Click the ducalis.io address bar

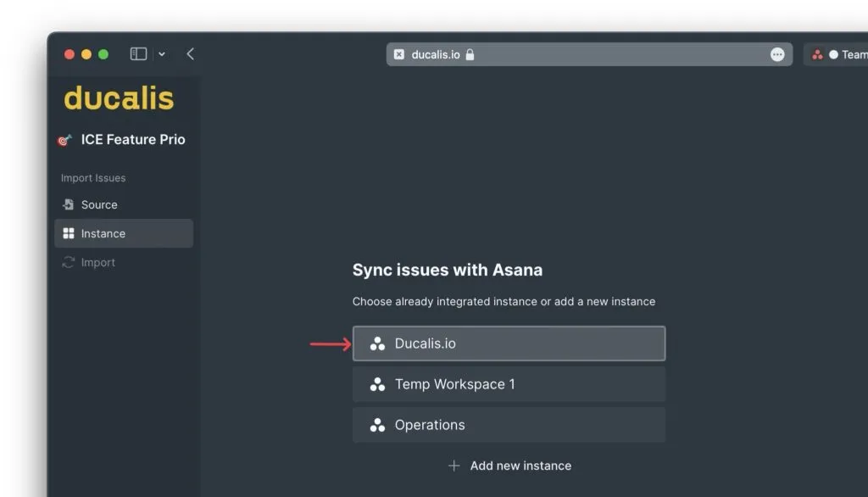pos(576,54)
